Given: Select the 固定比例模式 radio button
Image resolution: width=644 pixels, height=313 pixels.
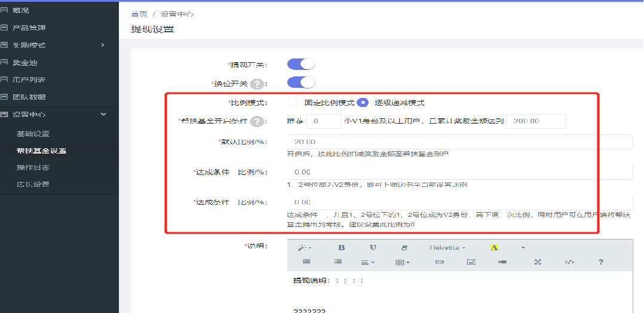Looking at the screenshot, I should coord(293,103).
